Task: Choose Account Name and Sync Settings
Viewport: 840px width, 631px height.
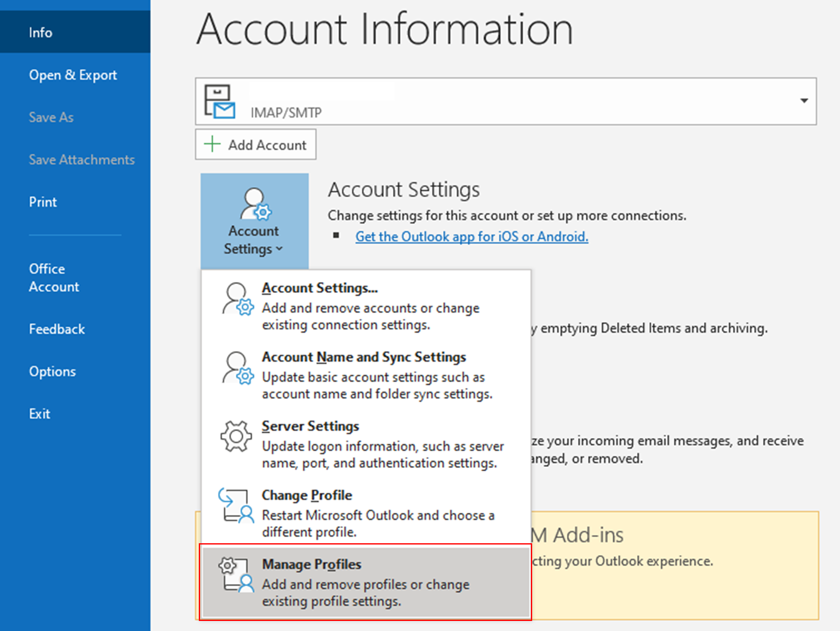Action: point(366,375)
